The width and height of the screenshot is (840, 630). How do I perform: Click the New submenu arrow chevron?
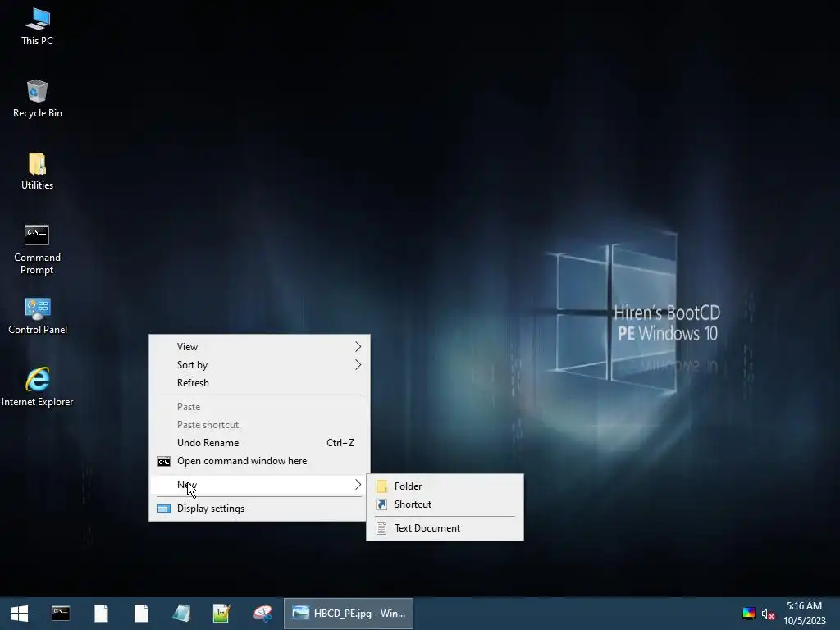point(358,485)
